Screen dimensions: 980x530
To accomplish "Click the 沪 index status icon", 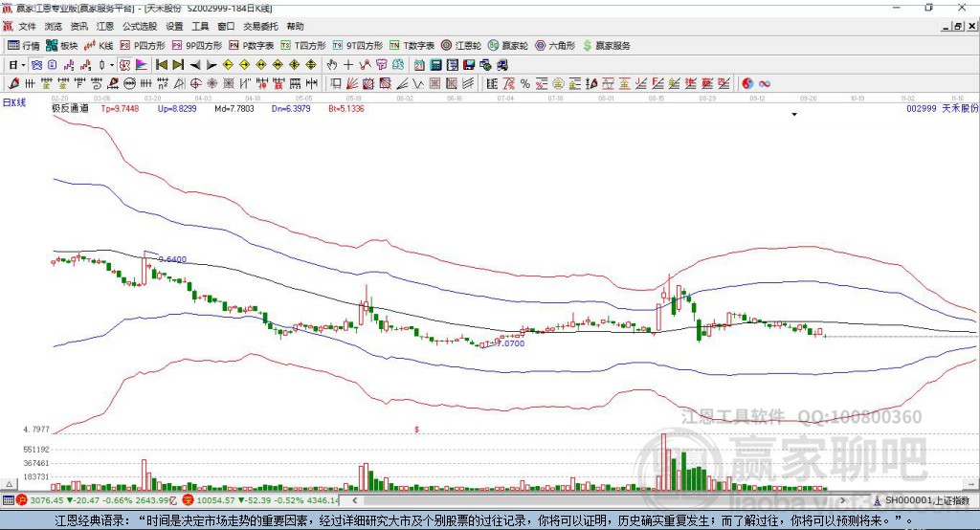I will [22, 500].
